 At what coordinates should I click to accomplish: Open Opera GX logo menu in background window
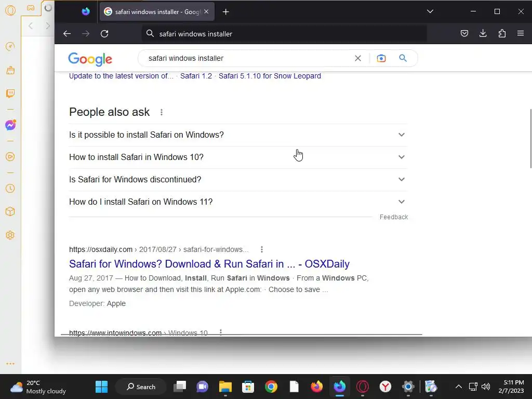coord(10,10)
